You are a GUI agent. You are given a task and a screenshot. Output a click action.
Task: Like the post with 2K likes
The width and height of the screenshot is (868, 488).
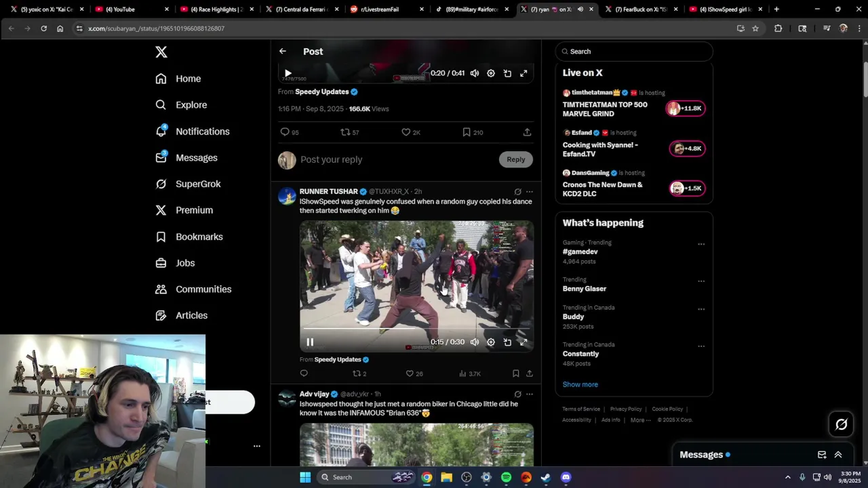tap(410, 132)
